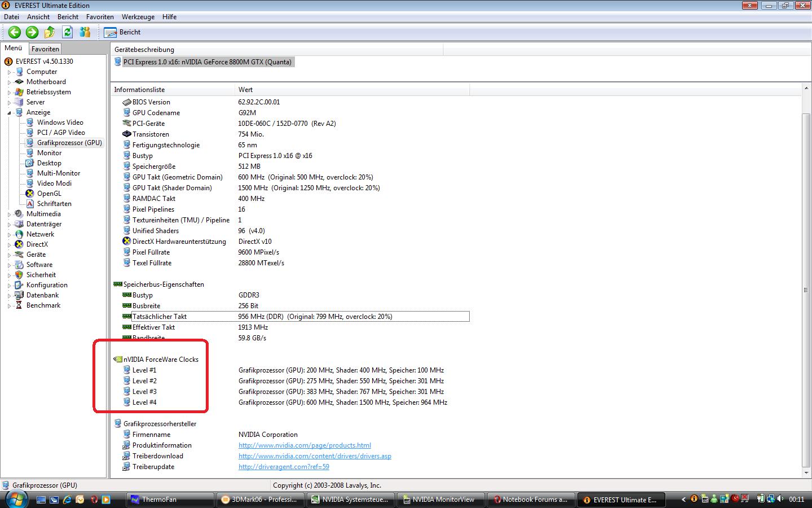Open the nvidia.com drivers.asp link

click(x=315, y=456)
